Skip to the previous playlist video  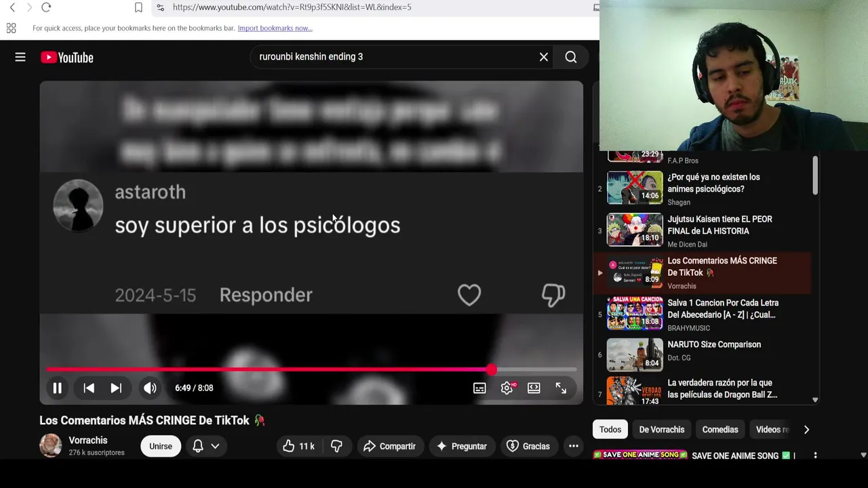pyautogui.click(x=89, y=388)
